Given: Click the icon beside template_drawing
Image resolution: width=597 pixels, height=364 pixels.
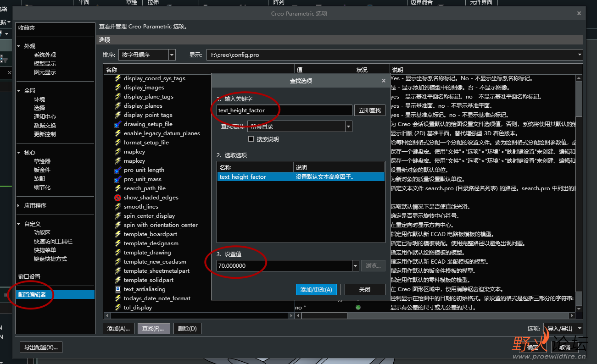Looking at the screenshot, I should [118, 253].
